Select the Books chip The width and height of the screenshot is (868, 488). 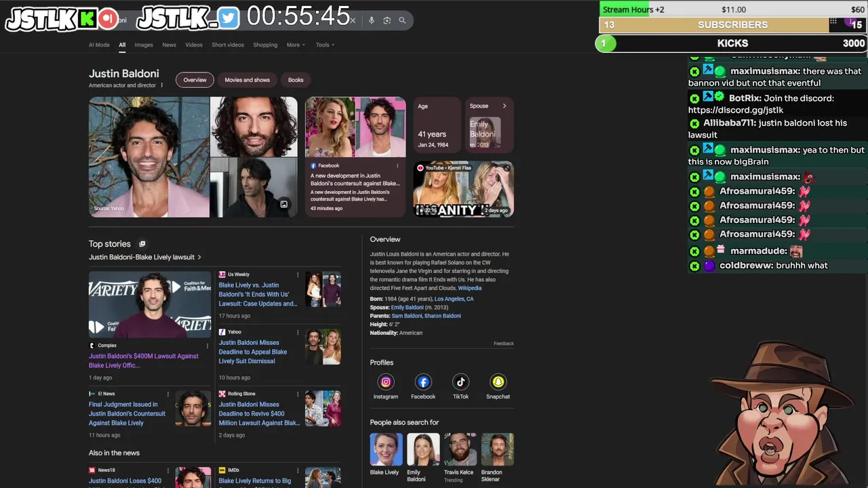(296, 80)
